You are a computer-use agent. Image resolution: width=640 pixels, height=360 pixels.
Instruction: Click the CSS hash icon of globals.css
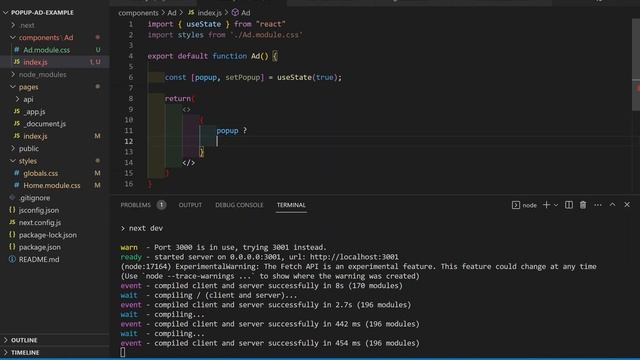pos(16,173)
